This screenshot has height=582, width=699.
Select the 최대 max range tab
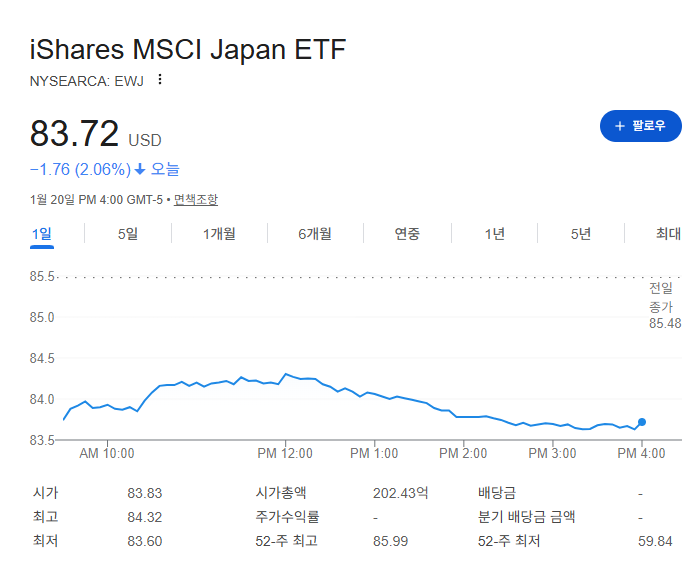tap(668, 234)
